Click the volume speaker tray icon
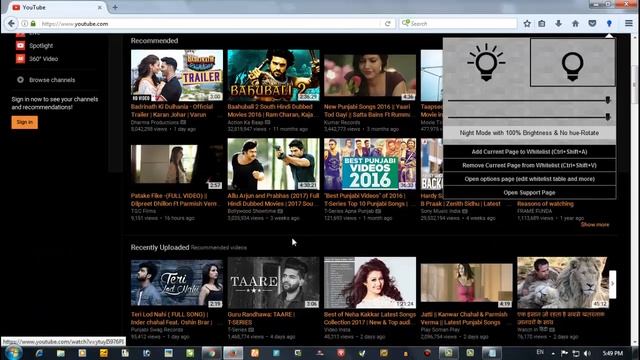Screen dimensions: 640x360 [x=587, y=353]
